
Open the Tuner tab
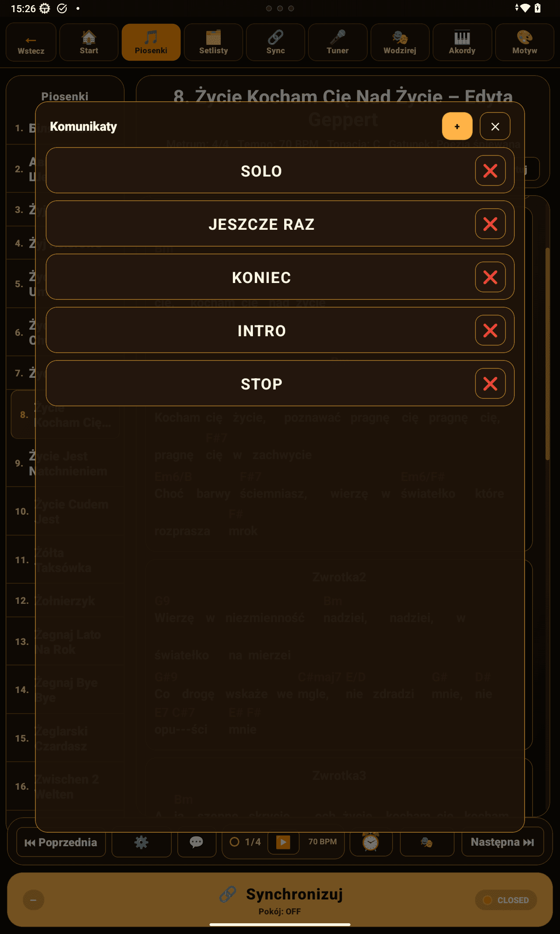337,42
